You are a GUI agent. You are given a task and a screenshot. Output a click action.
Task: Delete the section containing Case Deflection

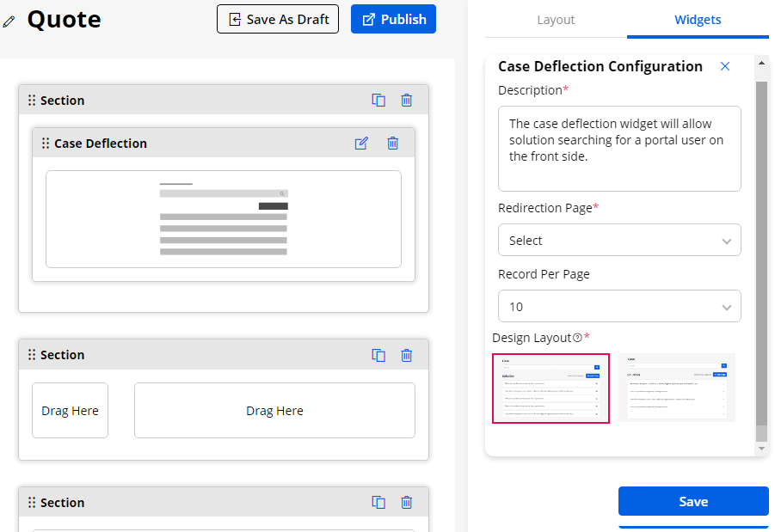(407, 100)
